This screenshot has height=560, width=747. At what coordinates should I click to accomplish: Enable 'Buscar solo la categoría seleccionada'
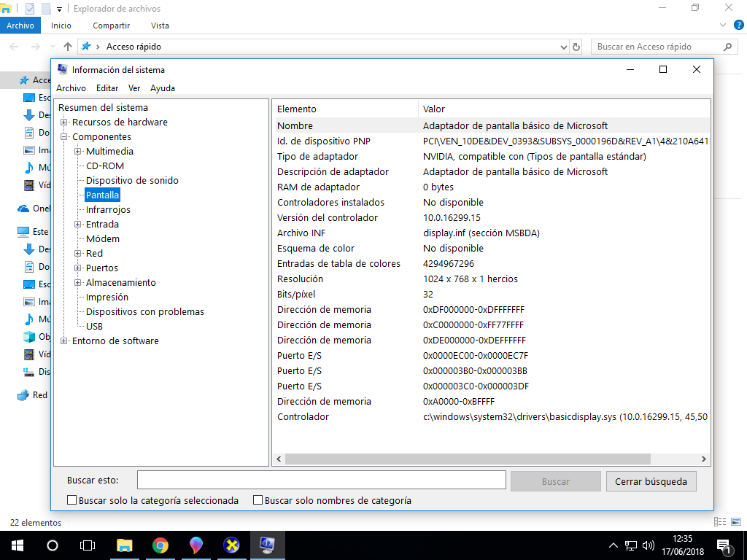(x=71, y=501)
